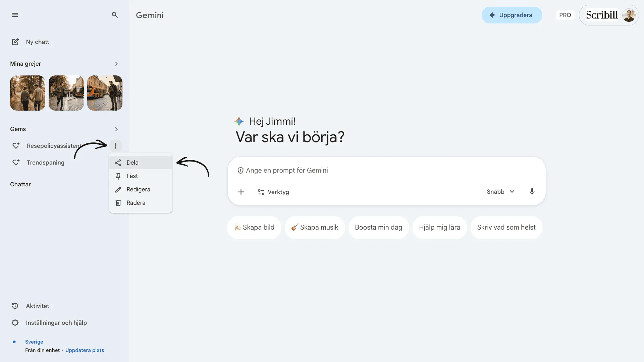Image resolution: width=644 pixels, height=362 pixels.
Task: Open the Resepolicyassistent gem
Action: 54,146
